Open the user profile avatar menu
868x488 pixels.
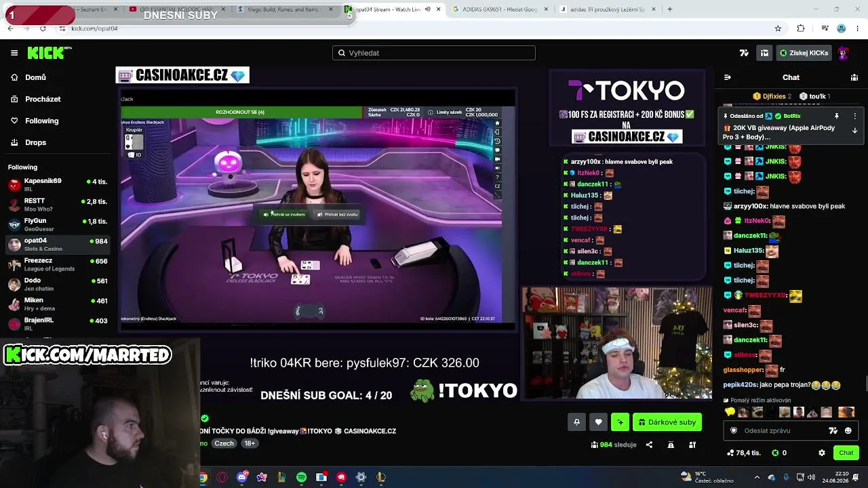tap(843, 53)
